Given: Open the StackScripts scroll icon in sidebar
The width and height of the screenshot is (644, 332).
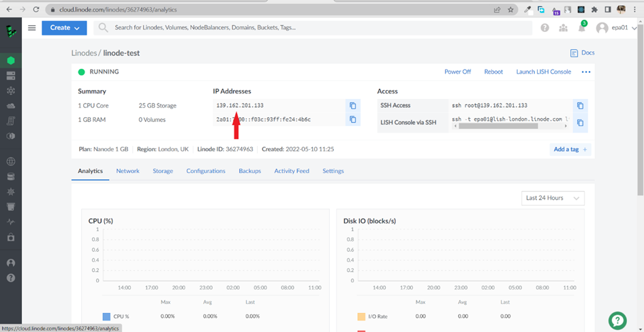Looking at the screenshot, I should 11,121.
